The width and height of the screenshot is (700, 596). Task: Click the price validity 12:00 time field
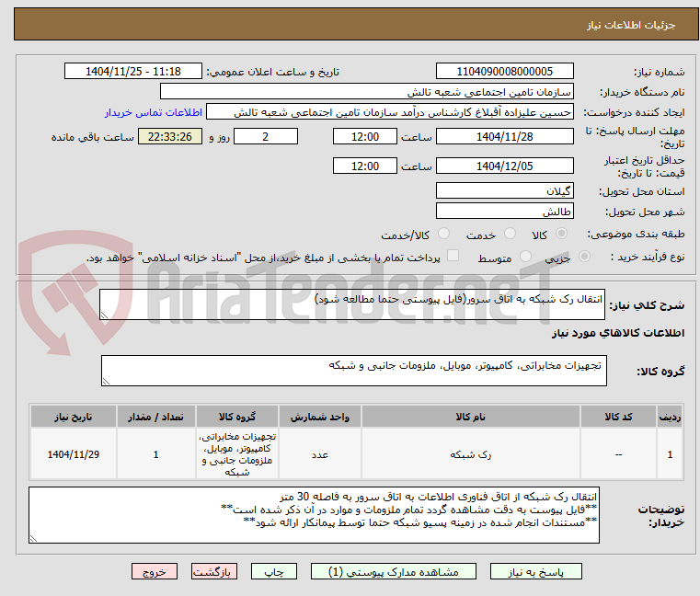pyautogui.click(x=365, y=166)
